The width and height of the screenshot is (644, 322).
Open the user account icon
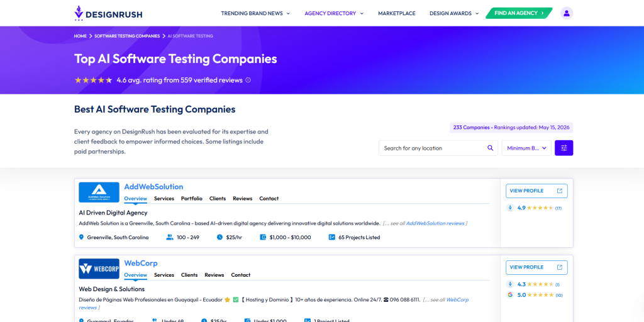(567, 13)
